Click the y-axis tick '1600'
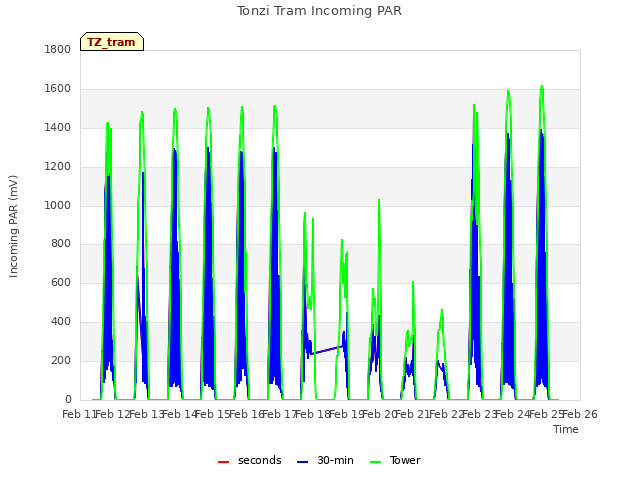Screen dimensions: 640x480 (x=58, y=89)
